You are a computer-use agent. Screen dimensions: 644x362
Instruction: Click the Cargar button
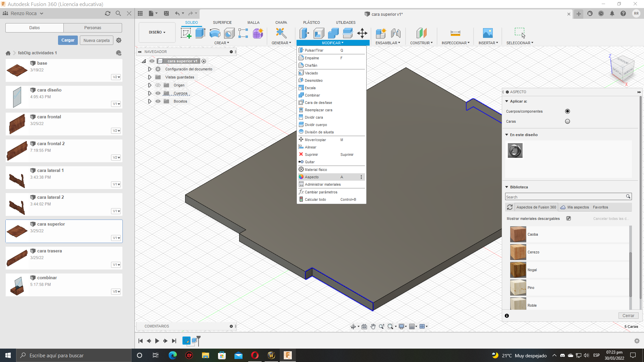pos(68,40)
